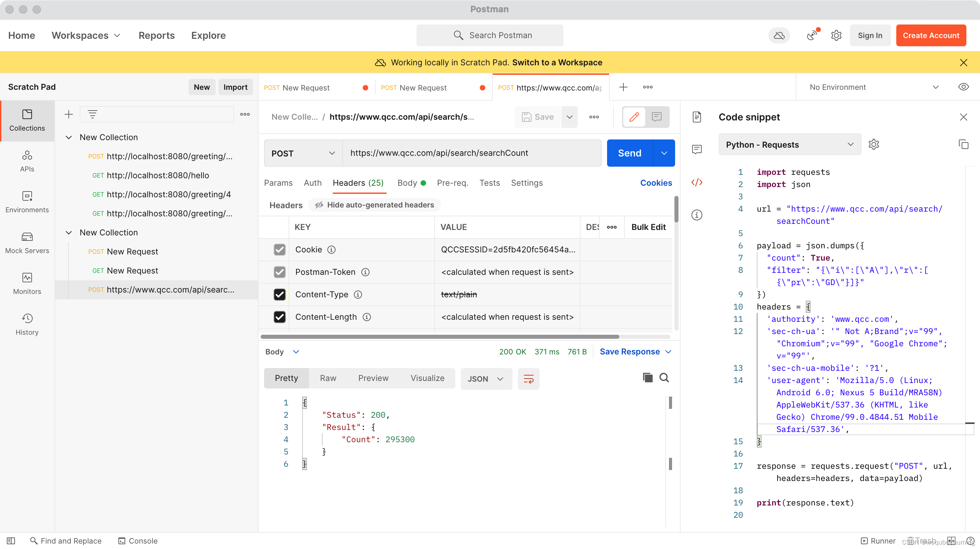Open the capture requests satellite icon
Image resolution: width=980 pixels, height=549 pixels.
click(x=812, y=35)
